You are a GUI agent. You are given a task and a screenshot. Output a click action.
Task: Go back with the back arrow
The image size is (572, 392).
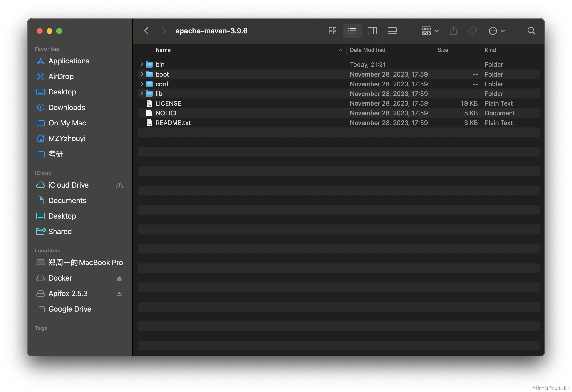point(146,31)
